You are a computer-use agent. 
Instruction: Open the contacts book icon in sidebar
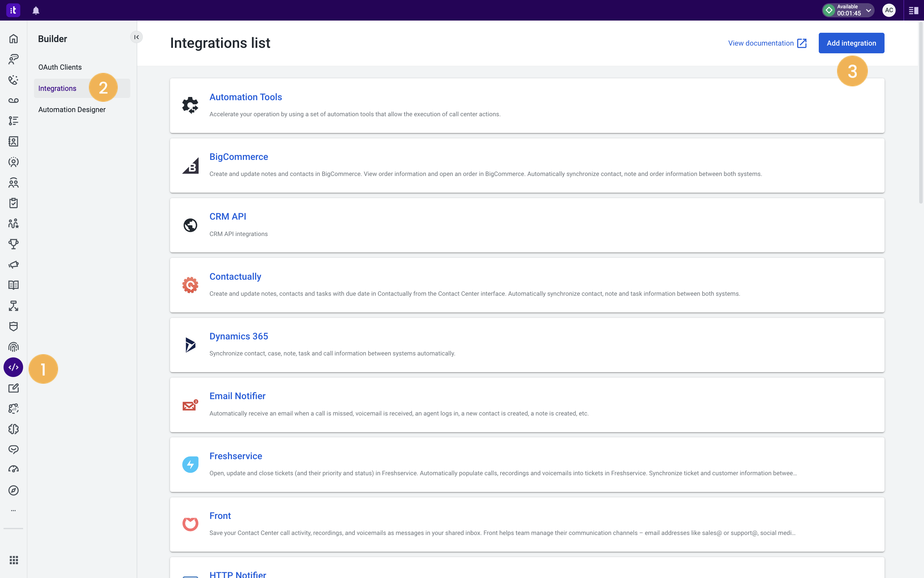pos(13,141)
